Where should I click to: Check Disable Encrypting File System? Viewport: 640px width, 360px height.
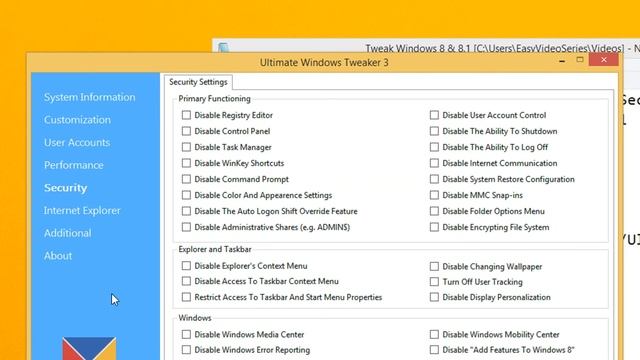tap(434, 227)
